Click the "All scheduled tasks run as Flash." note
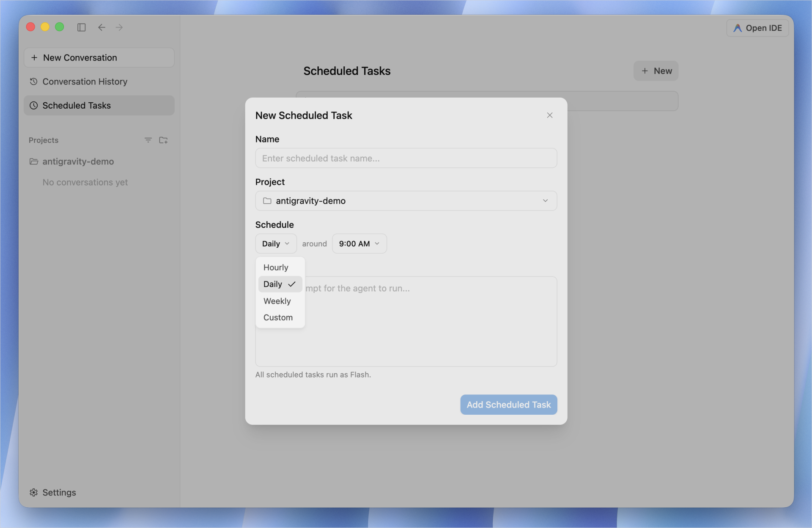Screen dimensions: 812x528 click(x=313, y=375)
